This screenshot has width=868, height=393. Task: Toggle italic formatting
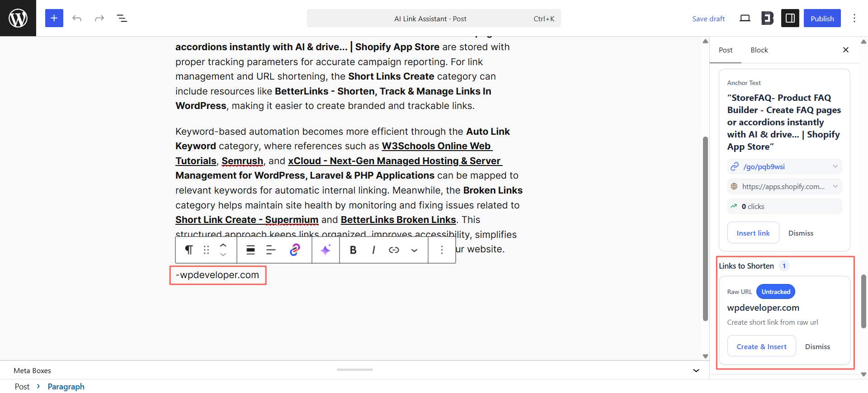tap(373, 250)
